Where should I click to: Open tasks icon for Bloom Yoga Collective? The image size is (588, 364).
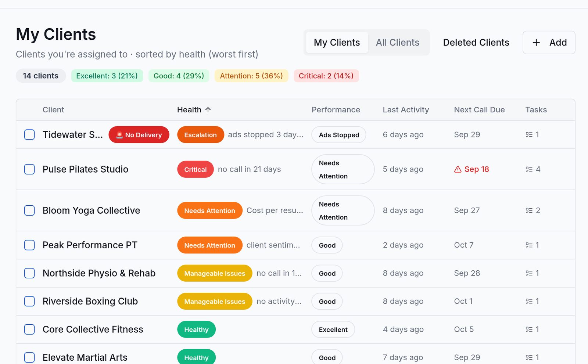[x=529, y=210]
